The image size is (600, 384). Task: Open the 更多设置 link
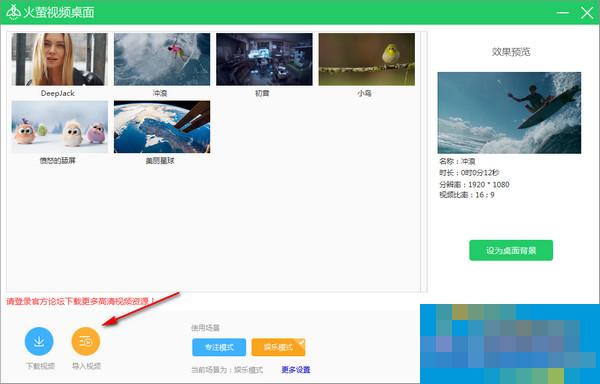(x=296, y=370)
